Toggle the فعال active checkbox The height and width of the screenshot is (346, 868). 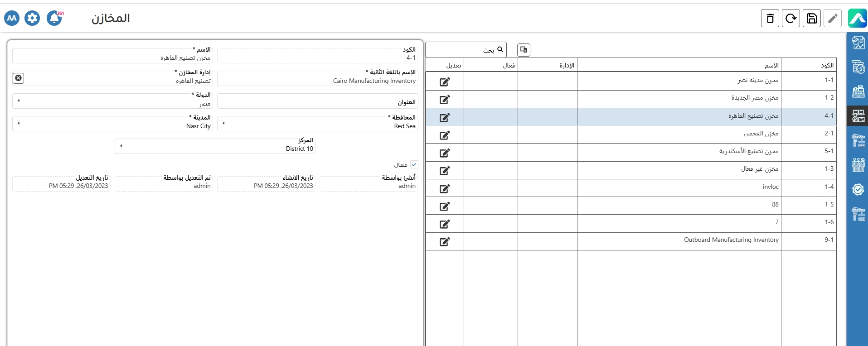[x=414, y=165]
